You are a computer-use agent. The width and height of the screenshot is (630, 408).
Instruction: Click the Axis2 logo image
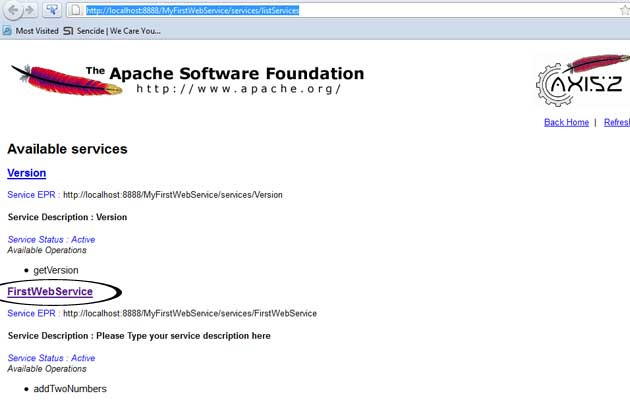(x=583, y=80)
